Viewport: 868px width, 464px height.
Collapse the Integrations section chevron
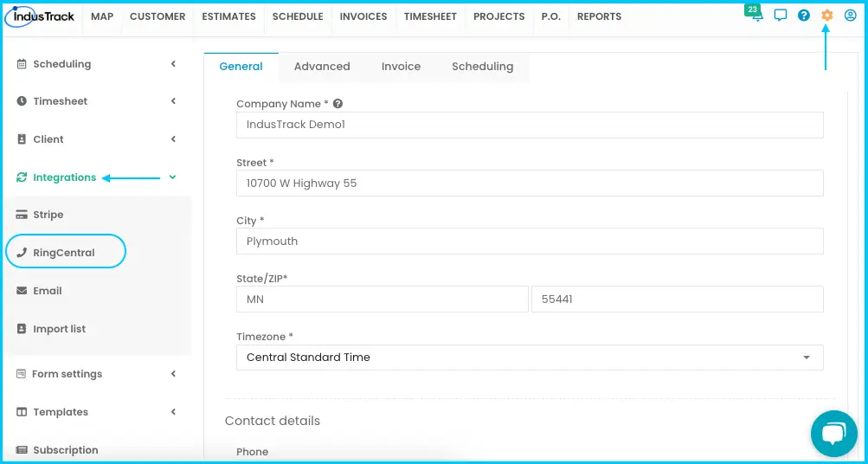click(173, 177)
